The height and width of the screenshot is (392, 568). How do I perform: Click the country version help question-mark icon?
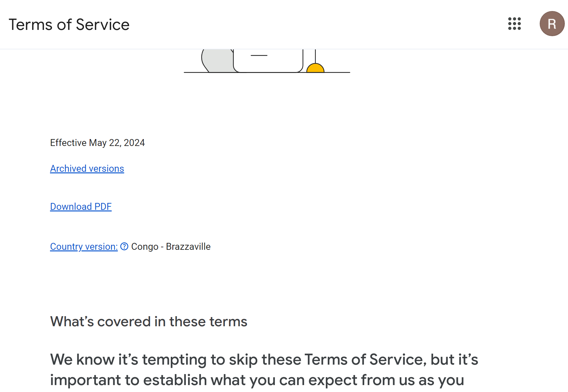(x=124, y=246)
